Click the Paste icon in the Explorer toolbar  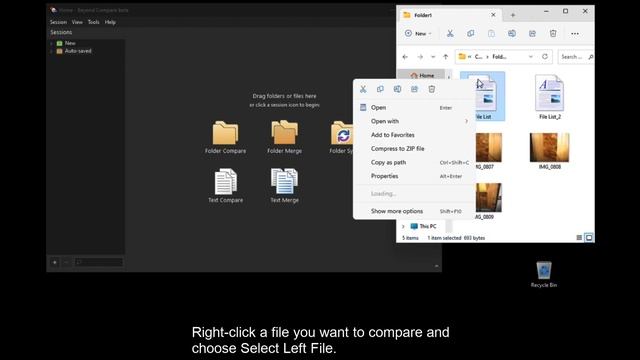tap(491, 33)
